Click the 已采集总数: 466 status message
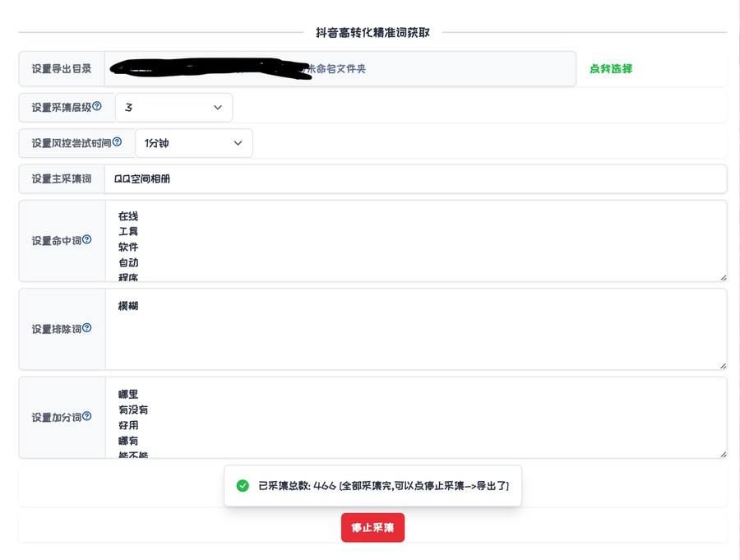This screenshot has height=560, width=740. point(372,486)
